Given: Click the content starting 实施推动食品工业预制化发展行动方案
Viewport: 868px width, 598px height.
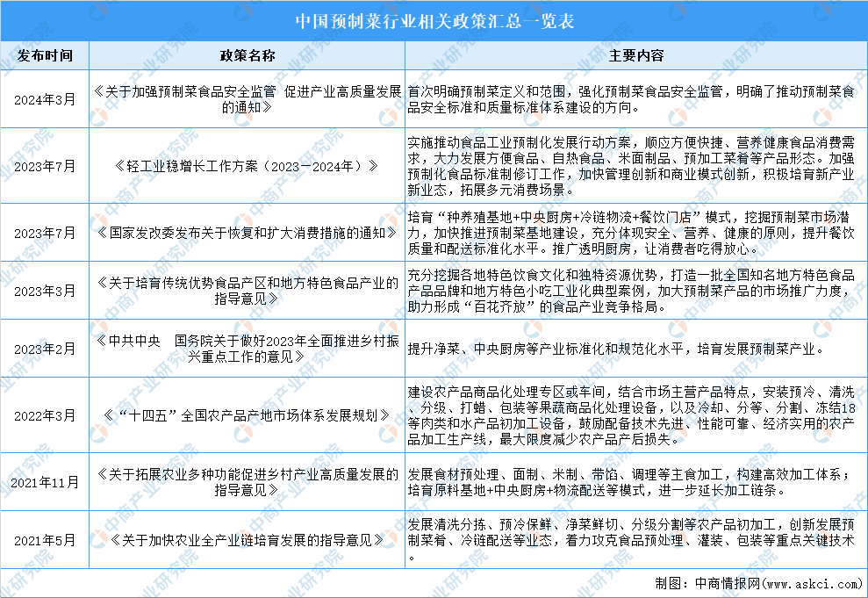Looking at the screenshot, I should 631,166.
